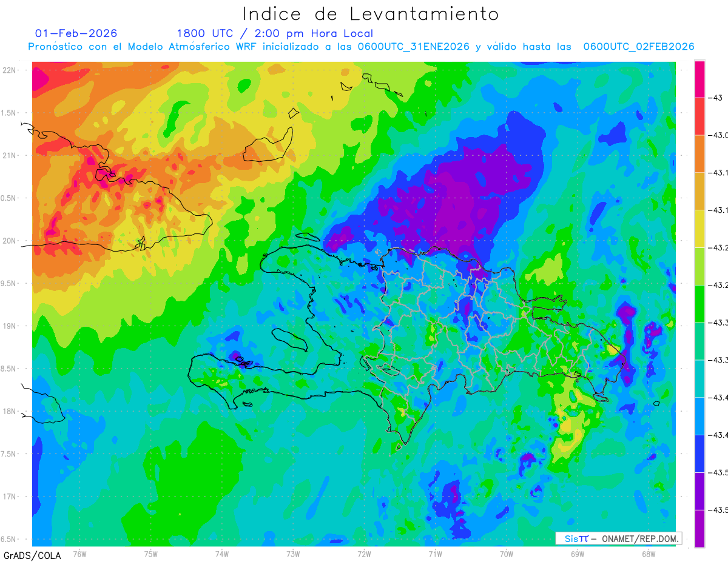
Task: Click the '68W' longitude label
Action: click(648, 554)
